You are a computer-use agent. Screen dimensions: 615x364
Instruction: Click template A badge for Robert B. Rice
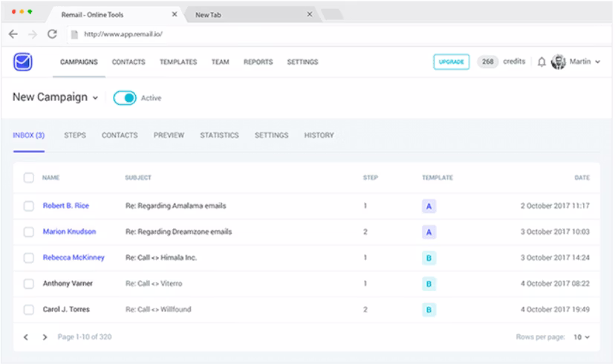(429, 207)
